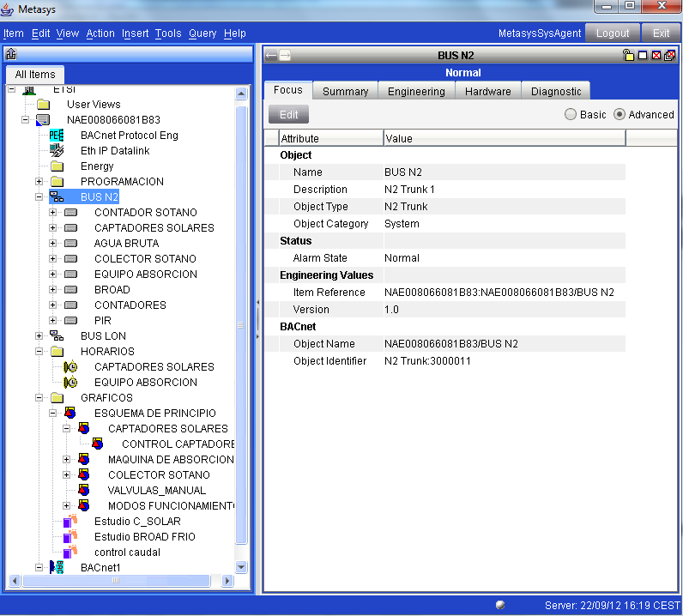The height and width of the screenshot is (616, 683).
Task: Click the forward arrow in BUS N2 panel header
Action: coord(285,55)
